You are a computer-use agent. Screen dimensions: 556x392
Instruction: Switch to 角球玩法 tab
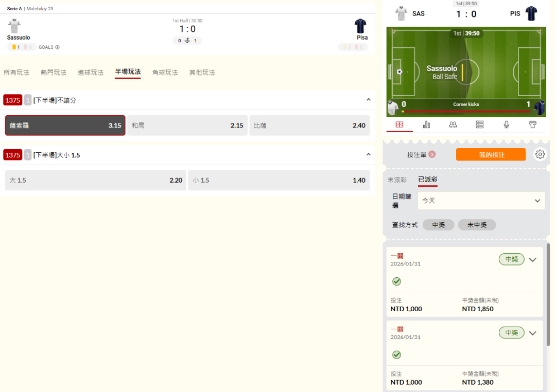pyautogui.click(x=165, y=73)
